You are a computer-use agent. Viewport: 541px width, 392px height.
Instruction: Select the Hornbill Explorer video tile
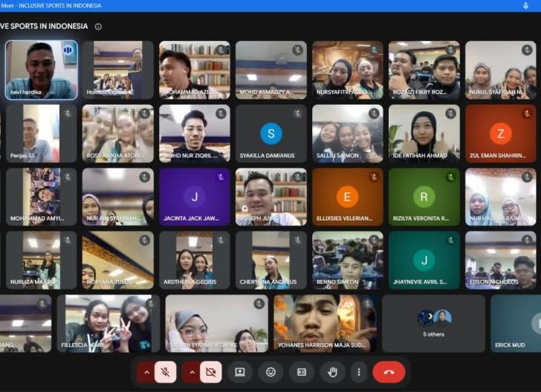[x=117, y=70]
